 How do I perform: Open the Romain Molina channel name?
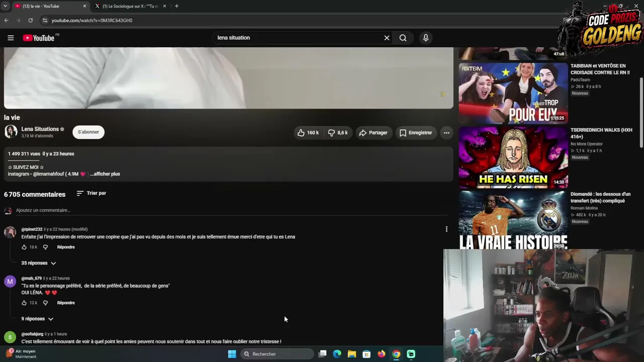(x=584, y=208)
